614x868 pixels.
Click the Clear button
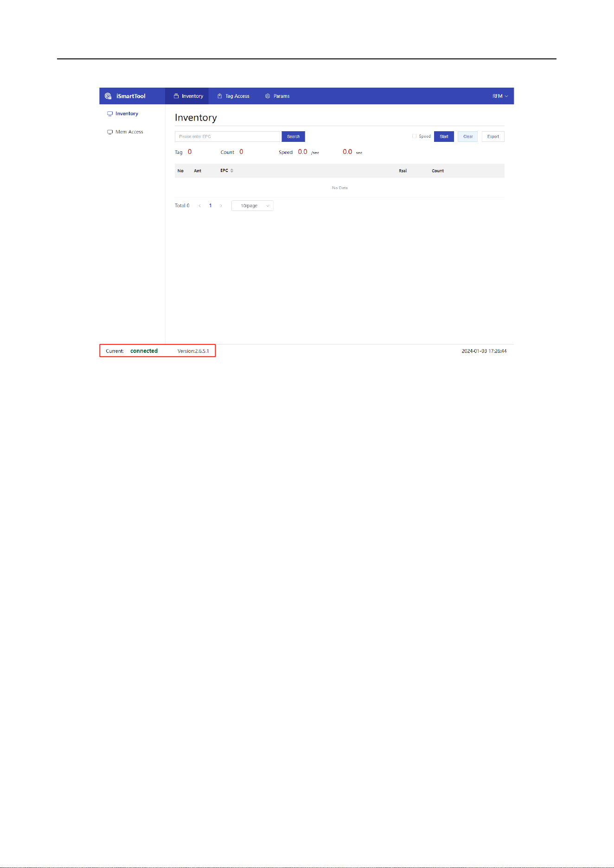(x=468, y=136)
